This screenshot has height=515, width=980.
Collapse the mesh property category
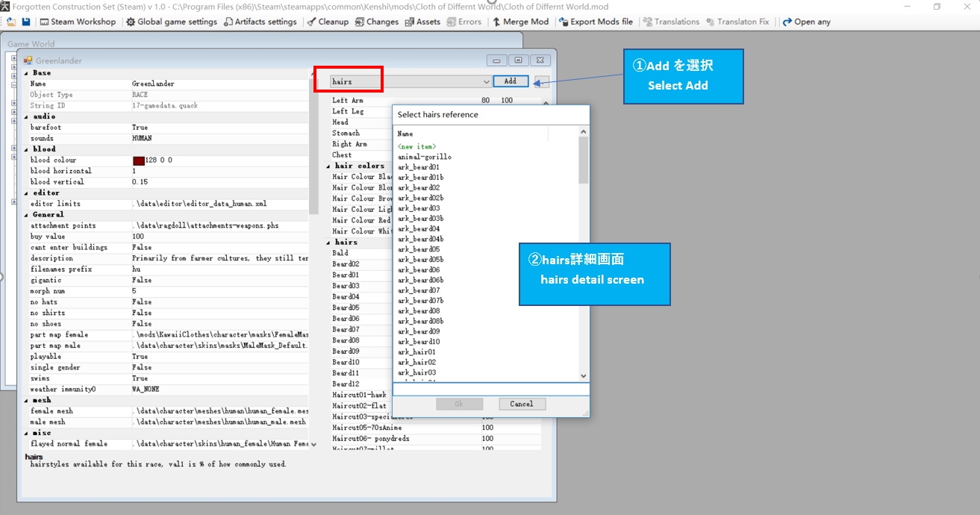(26, 400)
